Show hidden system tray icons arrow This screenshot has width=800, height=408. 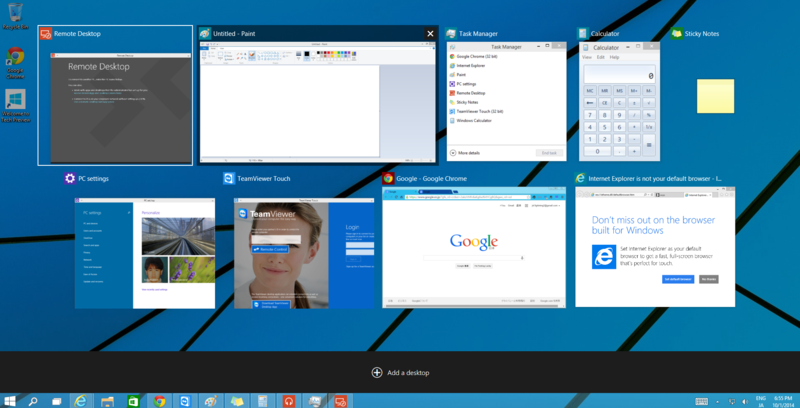point(718,401)
